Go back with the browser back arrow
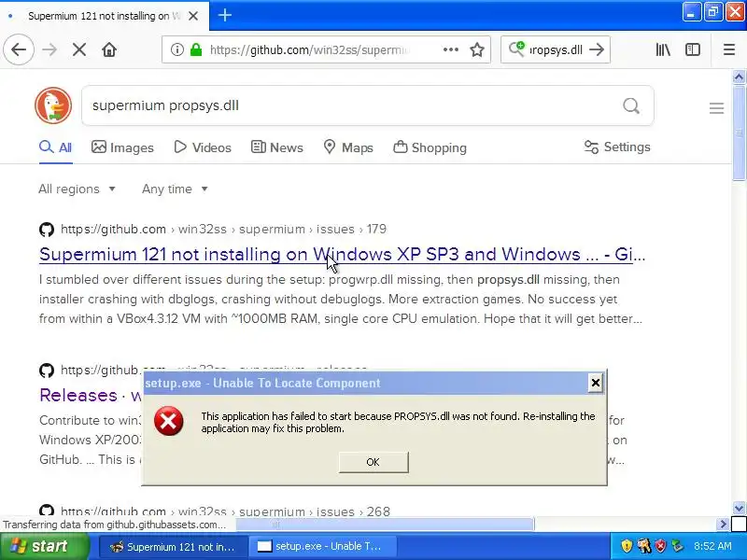Image resolution: width=747 pixels, height=560 pixels. 19,49
